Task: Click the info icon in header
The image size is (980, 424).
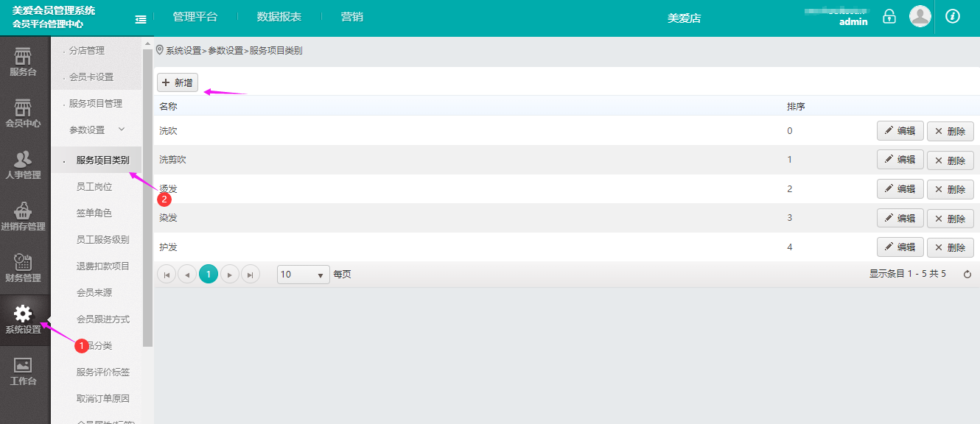Action: coord(952,16)
